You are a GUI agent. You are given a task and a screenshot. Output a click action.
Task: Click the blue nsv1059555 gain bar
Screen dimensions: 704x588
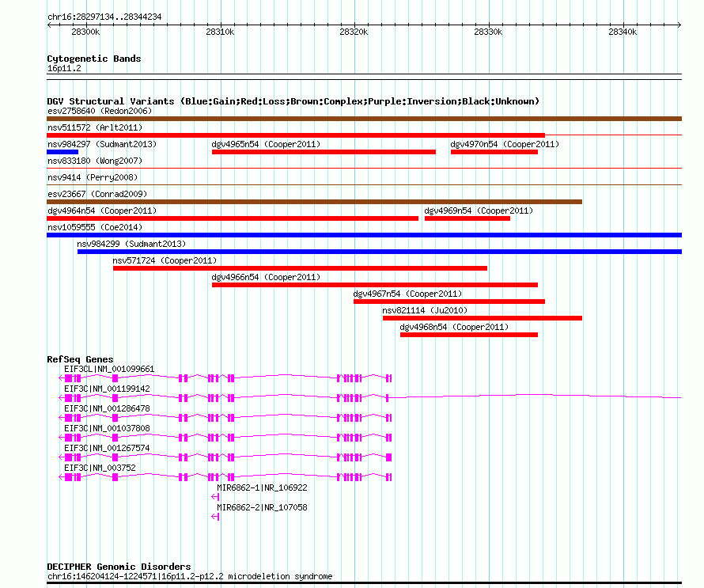point(364,235)
